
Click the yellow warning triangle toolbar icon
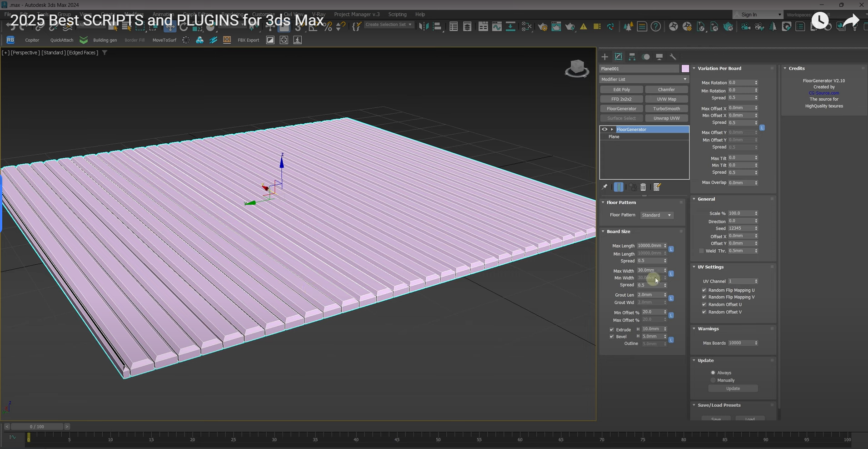pos(584,27)
